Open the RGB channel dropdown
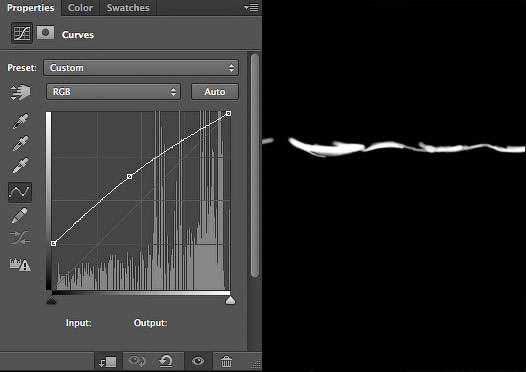The height and width of the screenshot is (372, 526). [x=113, y=92]
